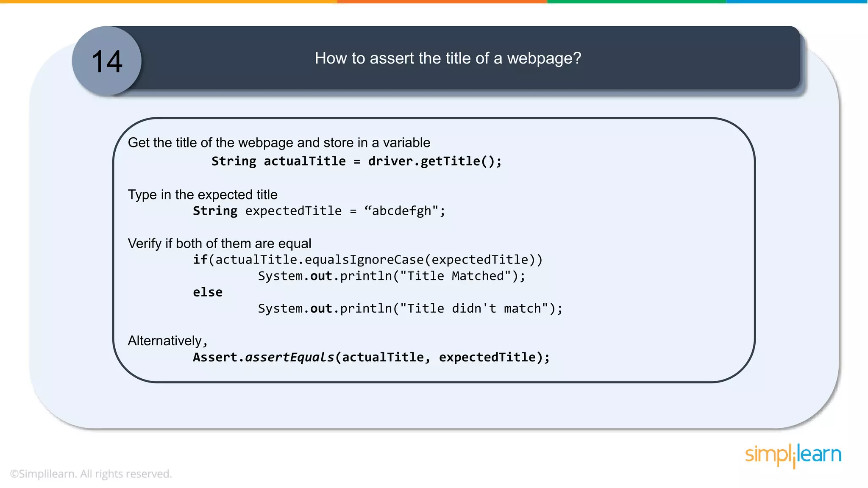Click the slide number 14 circle
The image size is (868, 488).
click(x=107, y=61)
